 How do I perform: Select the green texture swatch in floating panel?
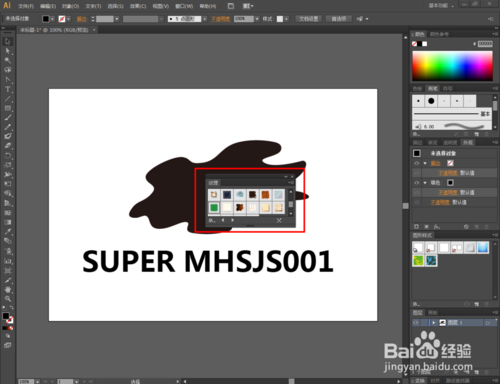tap(214, 207)
